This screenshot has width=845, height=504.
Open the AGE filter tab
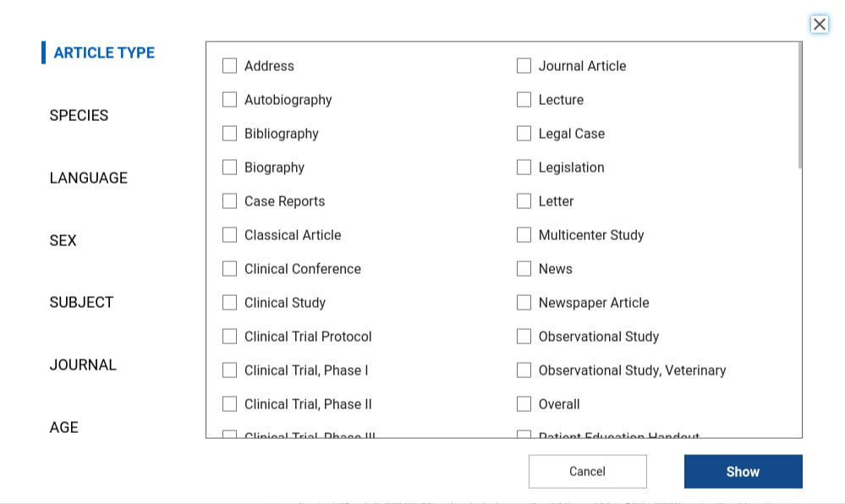coord(64,427)
